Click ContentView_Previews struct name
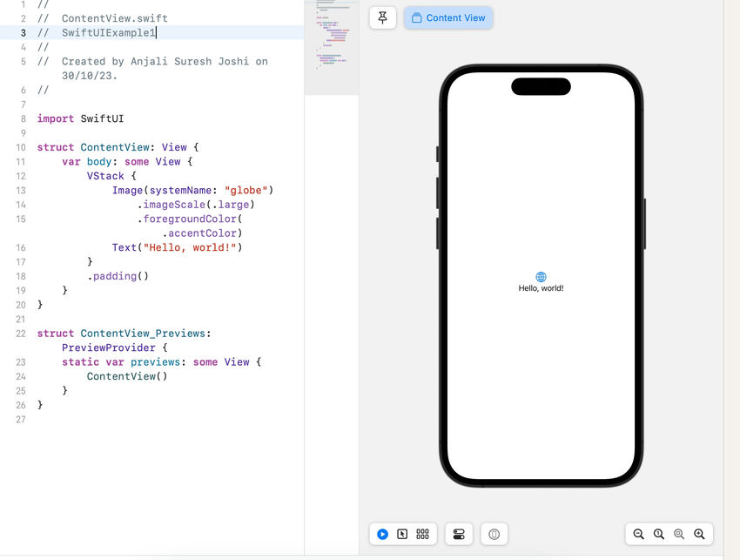Screen dimensions: 740x560 [x=143, y=334]
